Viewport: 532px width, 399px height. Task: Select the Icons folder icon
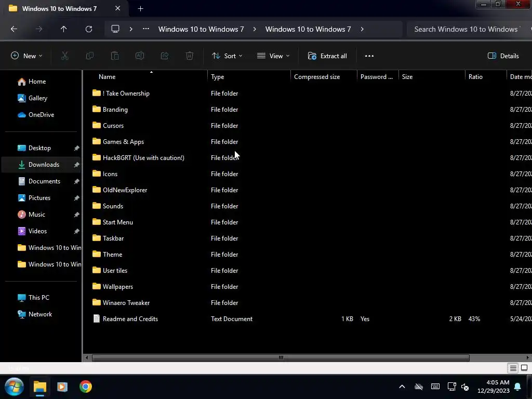[x=97, y=174]
